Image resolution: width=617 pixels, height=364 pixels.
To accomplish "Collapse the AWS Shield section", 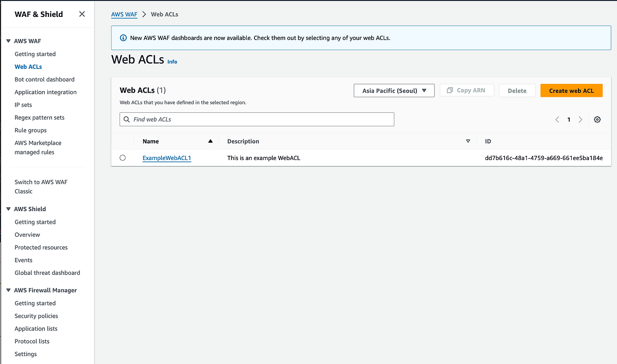I will (9, 209).
